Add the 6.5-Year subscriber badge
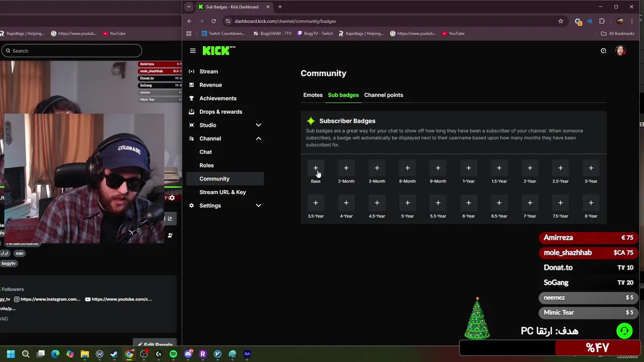644x362 pixels. coord(499,203)
